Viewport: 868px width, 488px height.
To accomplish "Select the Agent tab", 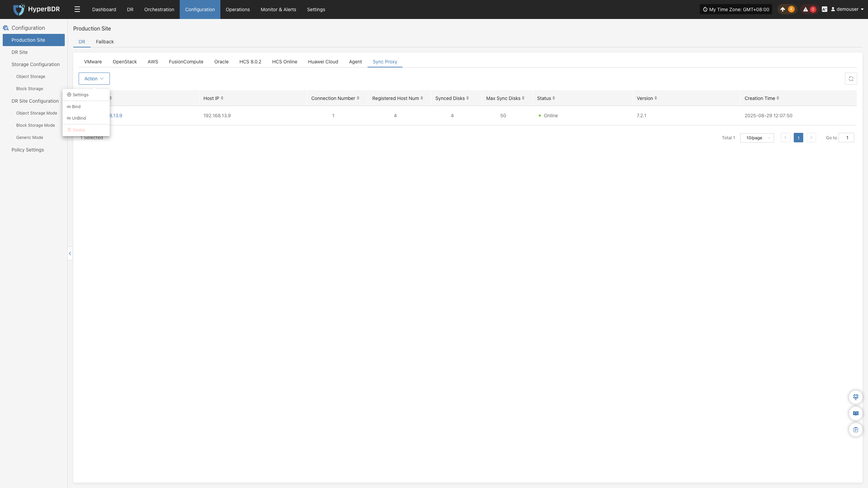I will (355, 62).
